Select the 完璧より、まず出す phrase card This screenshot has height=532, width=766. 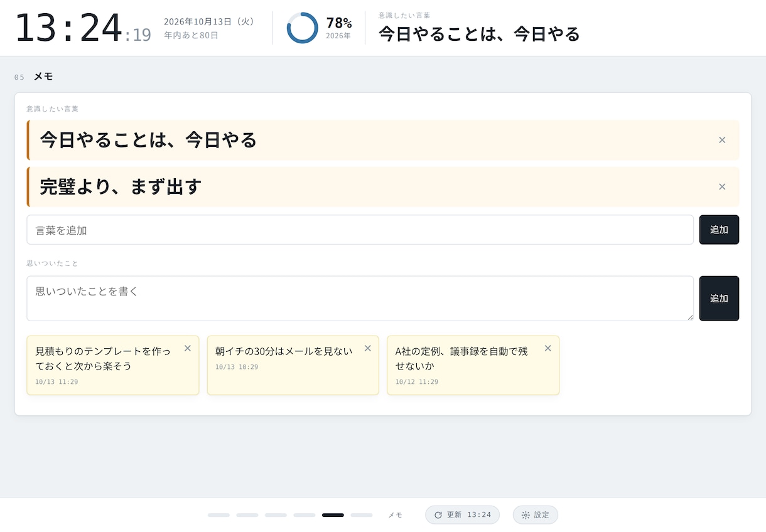[x=383, y=186]
